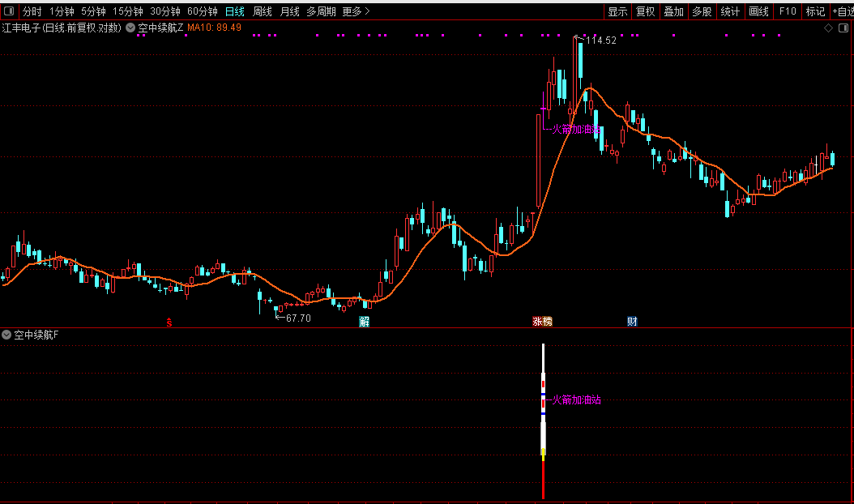Toggle the left side panel icon

click(9, 11)
